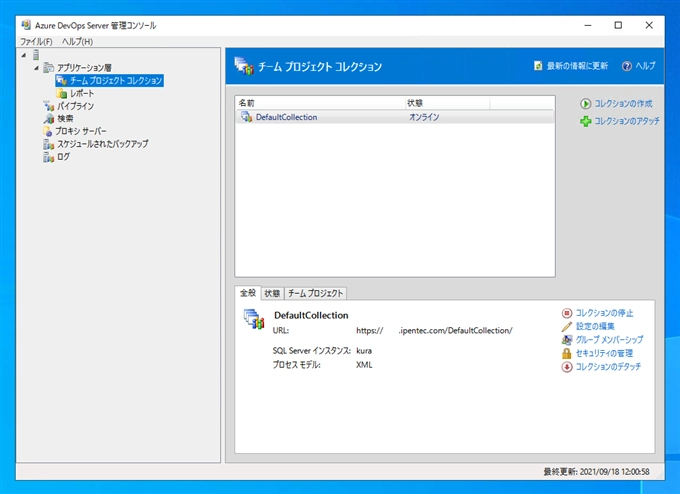Viewport: 680px width, 494px height.
Task: Click the DefaultCollection URL text
Action: click(434, 330)
